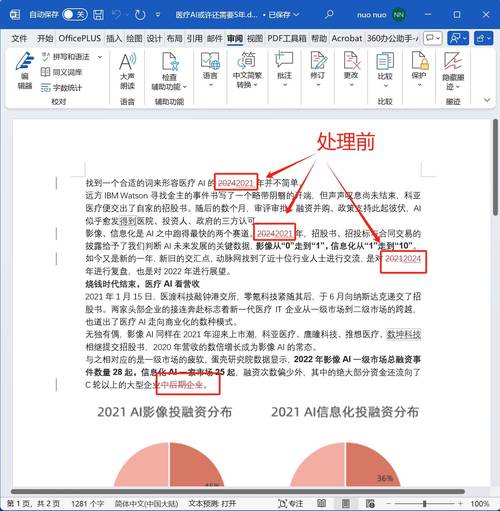
Task: Click the 36% label in the pie chart
Action: (385, 478)
